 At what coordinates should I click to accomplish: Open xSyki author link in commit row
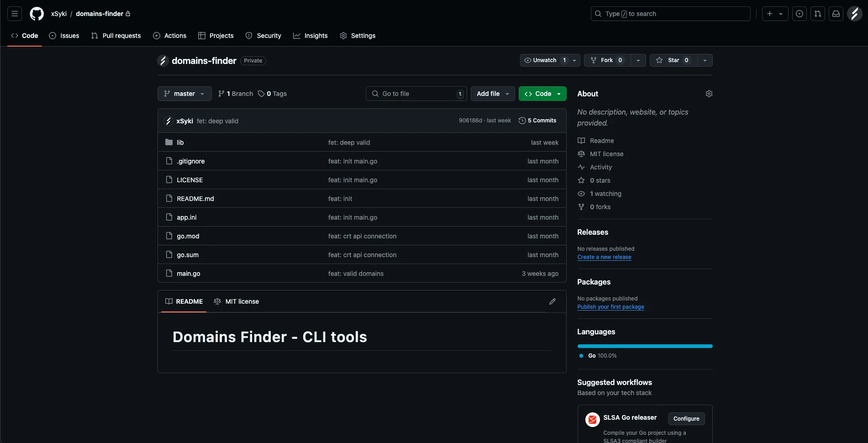pyautogui.click(x=184, y=121)
